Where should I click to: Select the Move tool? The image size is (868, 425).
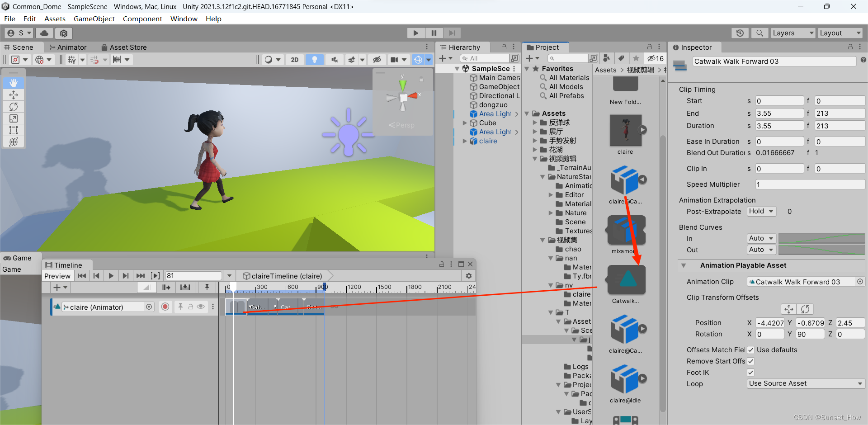click(14, 95)
